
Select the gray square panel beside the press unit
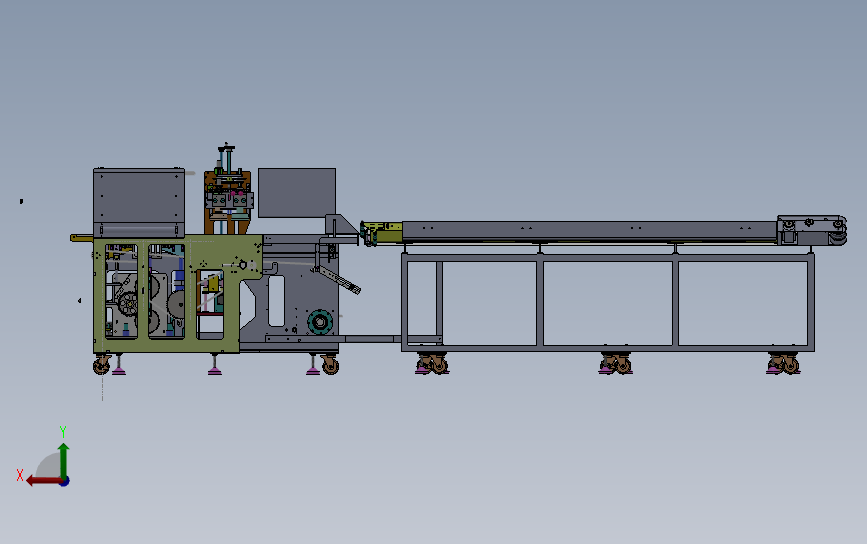pos(297,193)
